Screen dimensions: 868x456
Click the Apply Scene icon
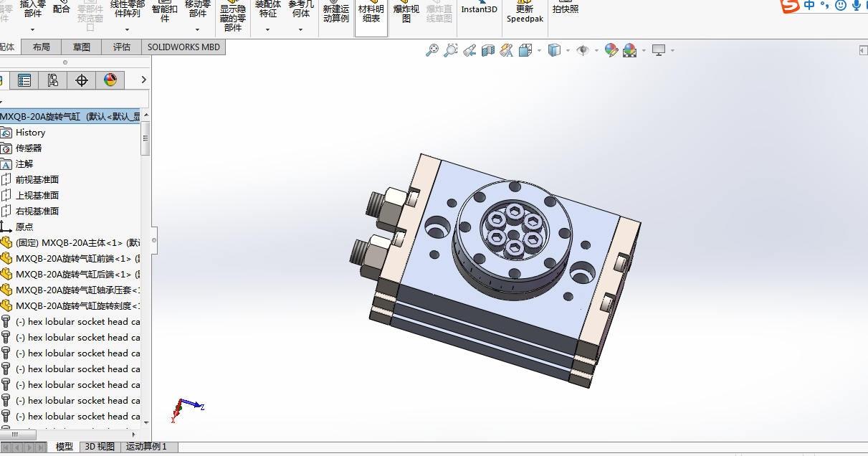[x=630, y=50]
